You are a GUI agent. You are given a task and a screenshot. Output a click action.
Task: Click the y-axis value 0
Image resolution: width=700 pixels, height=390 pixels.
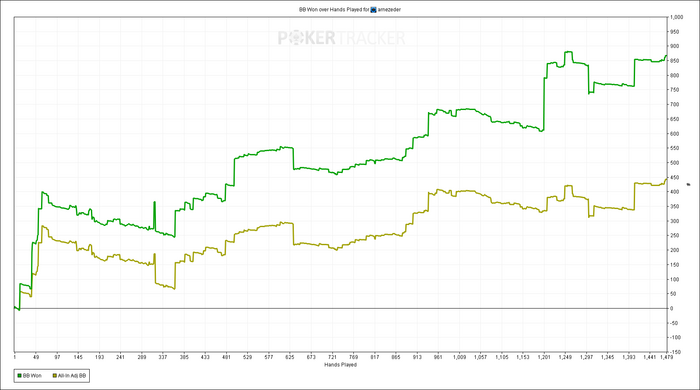(x=671, y=308)
